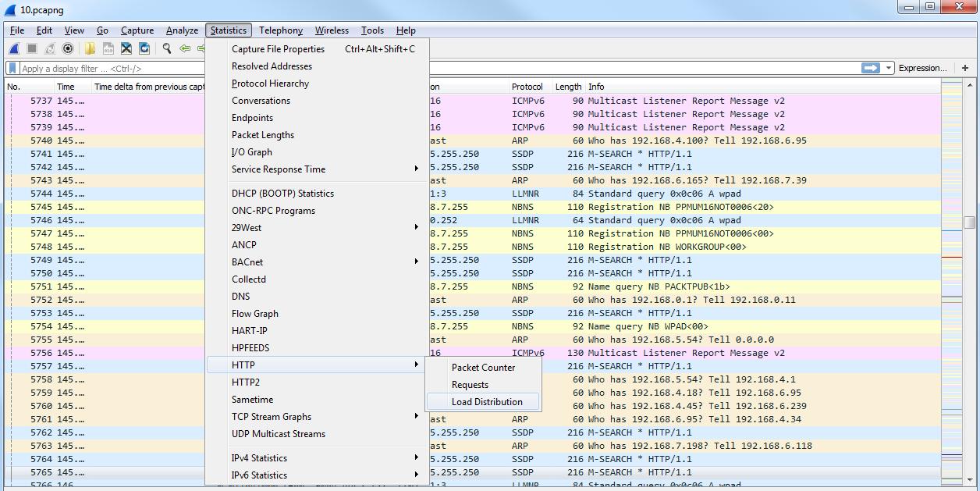
Task: Click the shark fin start capture icon
Action: click(14, 48)
